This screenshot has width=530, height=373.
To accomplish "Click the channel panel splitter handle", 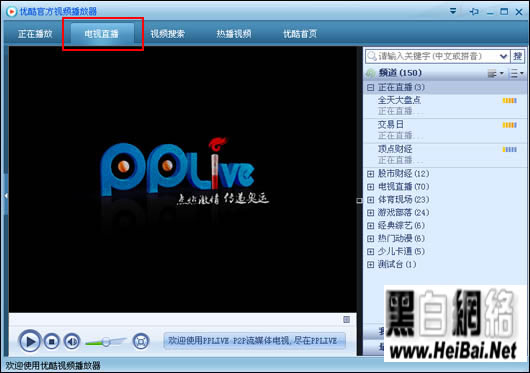I will coord(359,201).
